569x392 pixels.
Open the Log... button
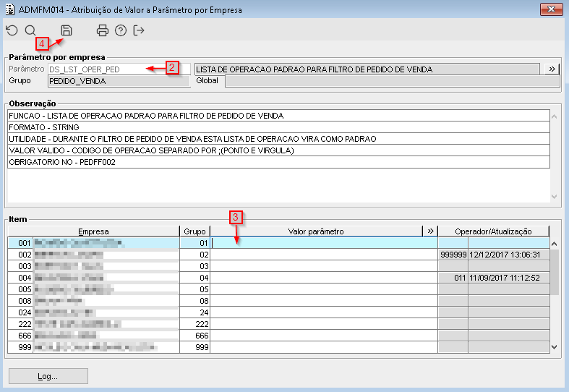point(48,376)
